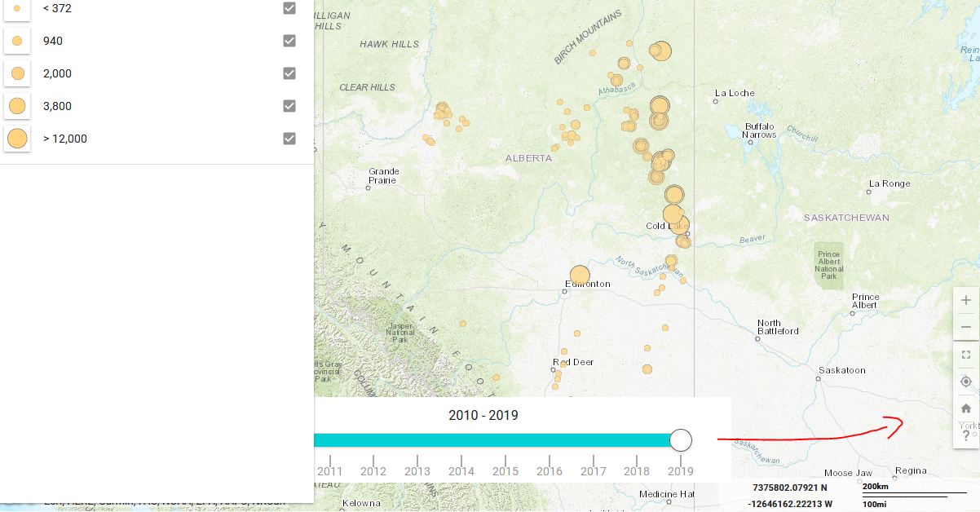Uncheck the 2,000 legend checkbox
Image resolution: width=980 pixels, height=512 pixels.
tap(289, 73)
